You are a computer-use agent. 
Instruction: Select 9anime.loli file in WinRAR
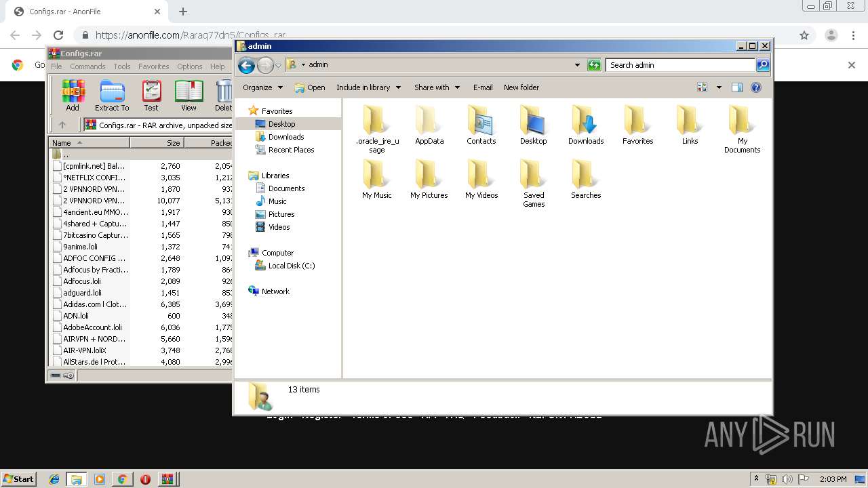point(80,247)
